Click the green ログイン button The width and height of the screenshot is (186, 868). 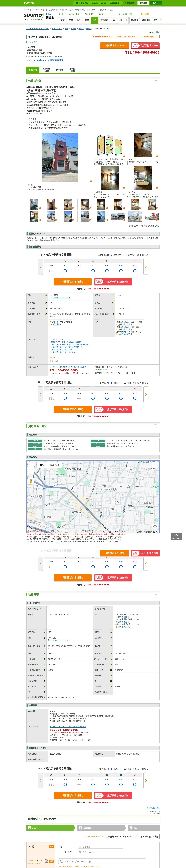click(156, 3)
